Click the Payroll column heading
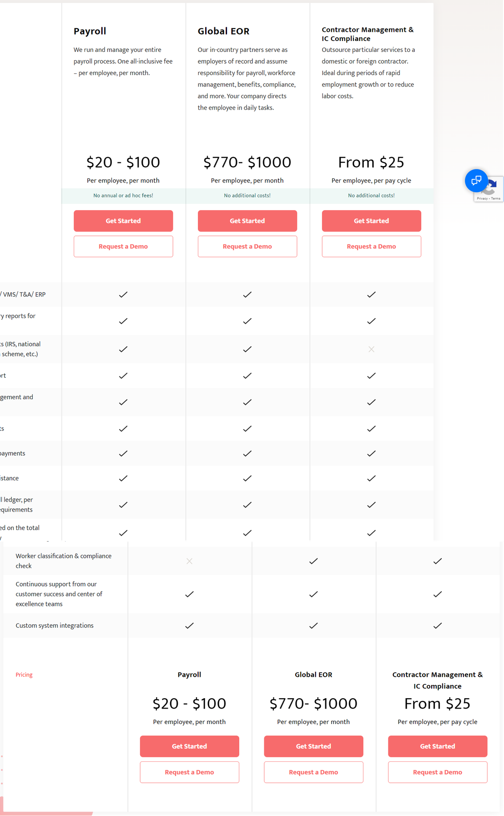The height and width of the screenshot is (816, 504). [90, 31]
